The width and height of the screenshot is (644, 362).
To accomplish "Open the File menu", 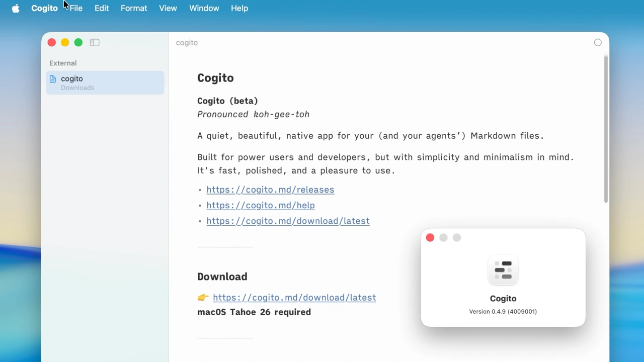I will click(76, 9).
